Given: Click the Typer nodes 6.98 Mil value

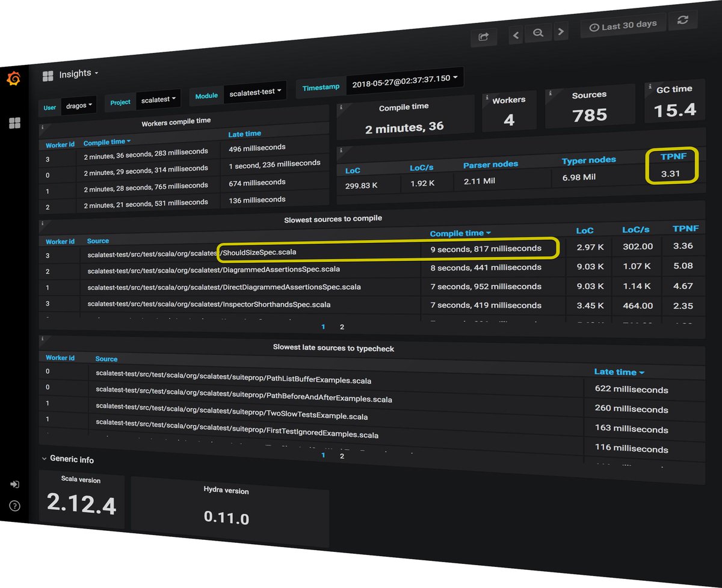Looking at the screenshot, I should click(579, 177).
